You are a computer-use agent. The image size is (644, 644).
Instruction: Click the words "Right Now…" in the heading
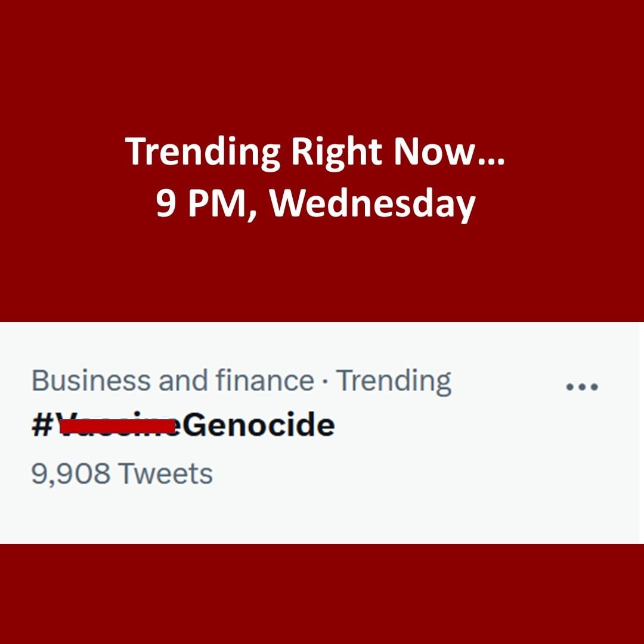pos(398,151)
